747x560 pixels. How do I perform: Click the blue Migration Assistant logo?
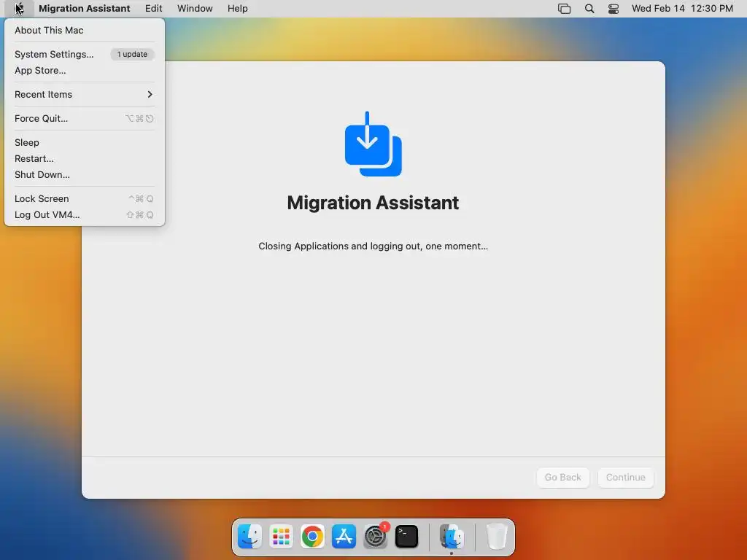[x=373, y=144]
